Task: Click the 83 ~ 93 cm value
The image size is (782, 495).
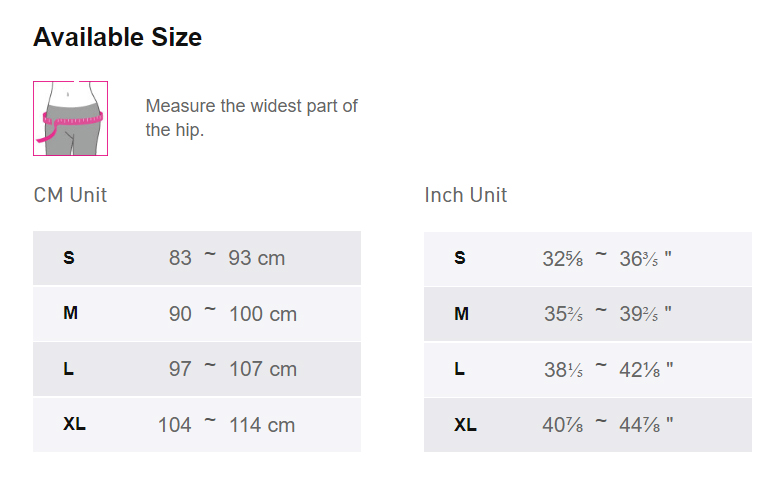Action: [x=227, y=258]
